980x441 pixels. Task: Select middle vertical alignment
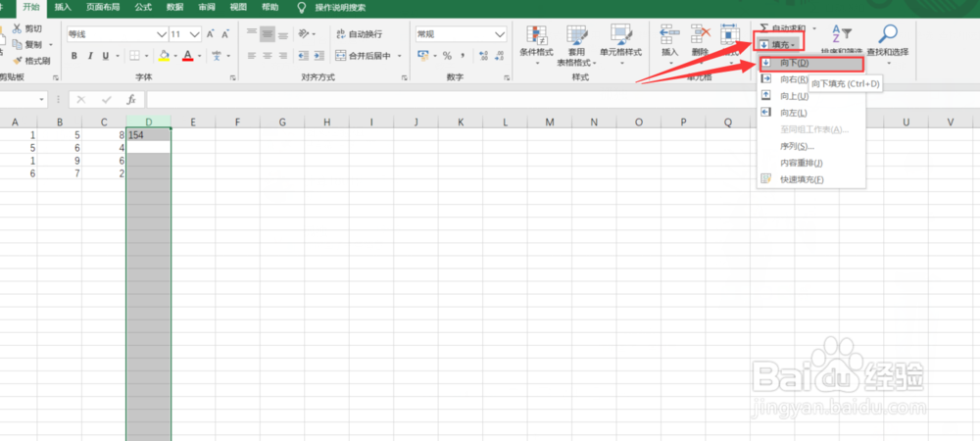point(268,33)
